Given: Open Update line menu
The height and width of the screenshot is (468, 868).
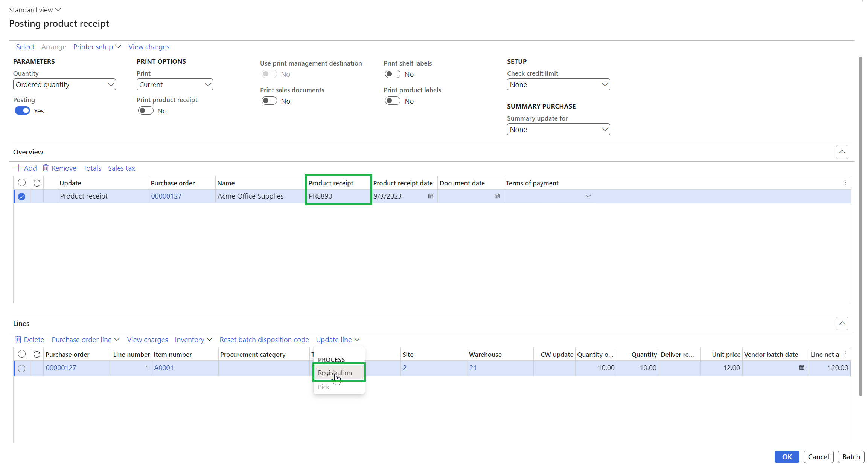Looking at the screenshot, I should point(338,340).
